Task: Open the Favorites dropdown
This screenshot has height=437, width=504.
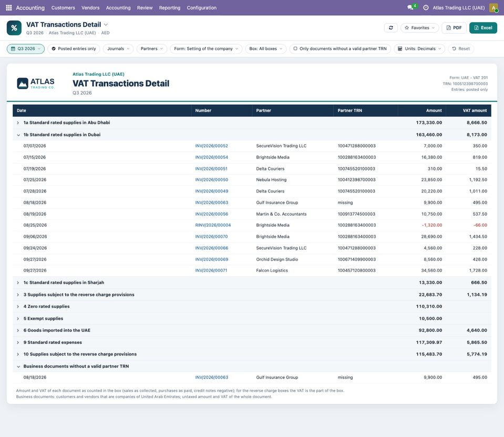Action: pyautogui.click(x=419, y=28)
